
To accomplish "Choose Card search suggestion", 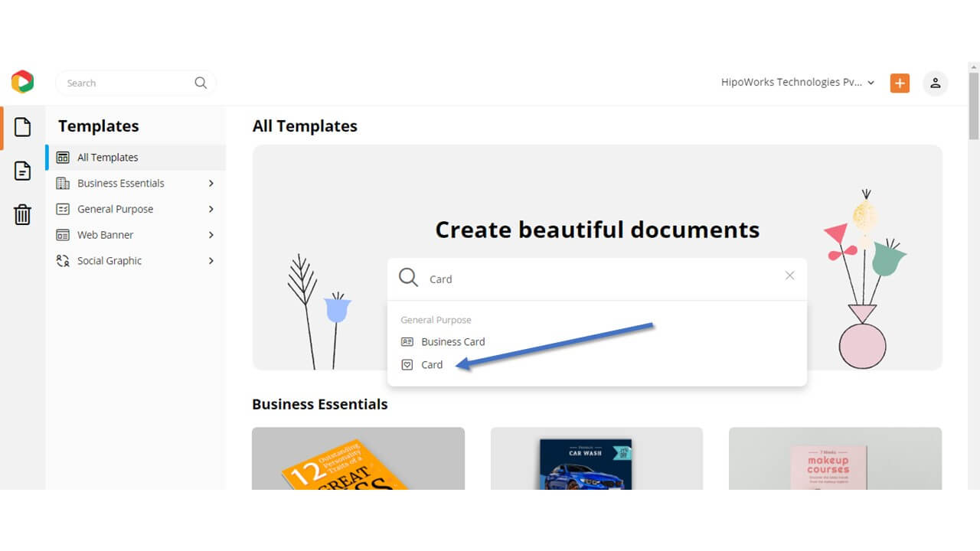I will (432, 365).
